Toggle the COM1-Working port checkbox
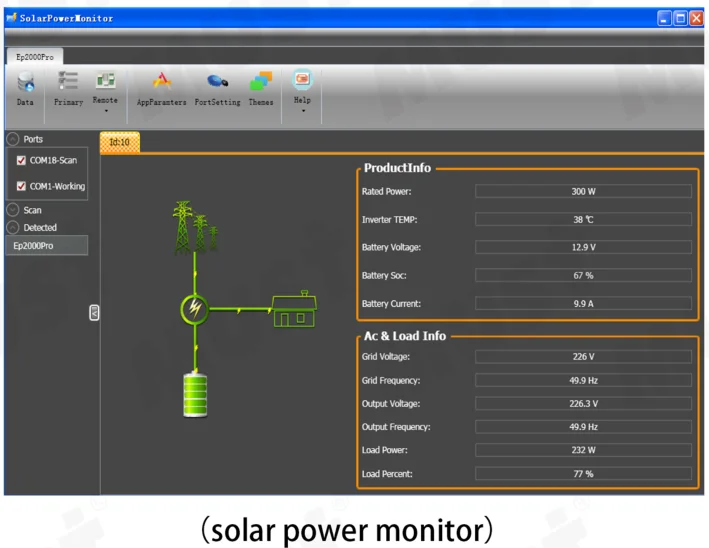 point(22,186)
